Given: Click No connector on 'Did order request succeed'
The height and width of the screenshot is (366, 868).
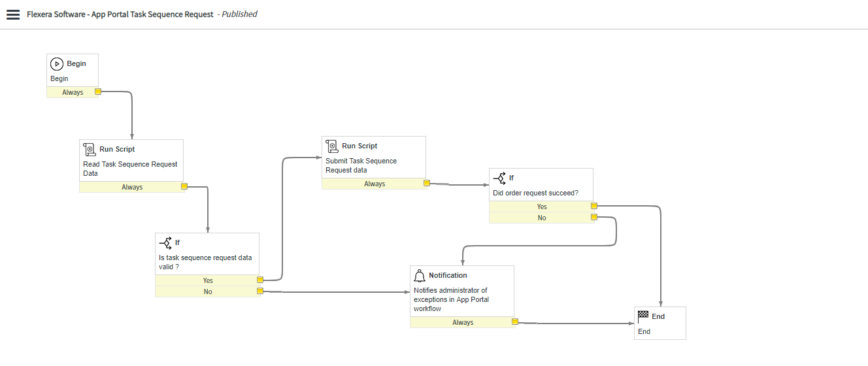Looking at the screenshot, I should 593,218.
